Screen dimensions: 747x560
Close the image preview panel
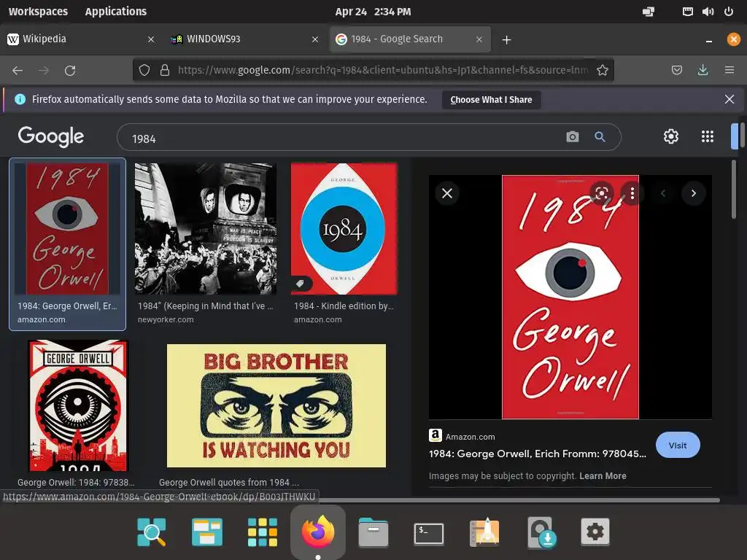pyautogui.click(x=447, y=193)
